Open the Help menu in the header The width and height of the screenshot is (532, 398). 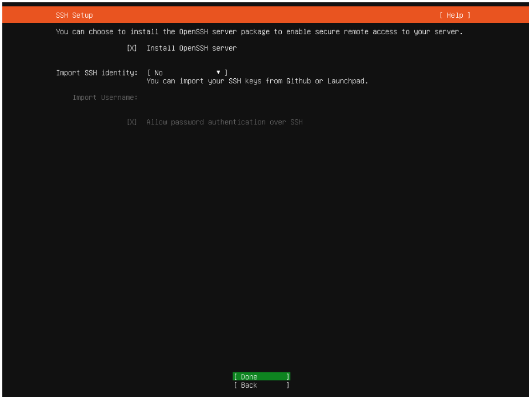pyautogui.click(x=455, y=15)
